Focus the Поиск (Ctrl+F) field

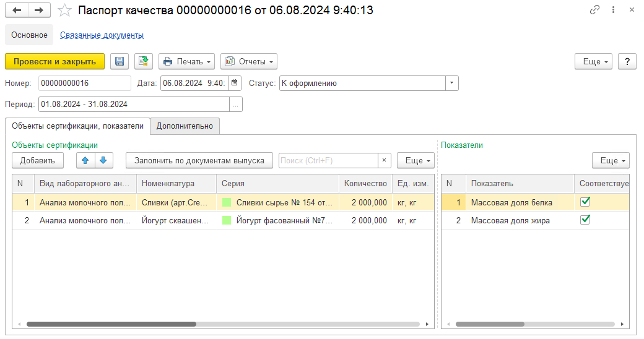click(x=328, y=160)
